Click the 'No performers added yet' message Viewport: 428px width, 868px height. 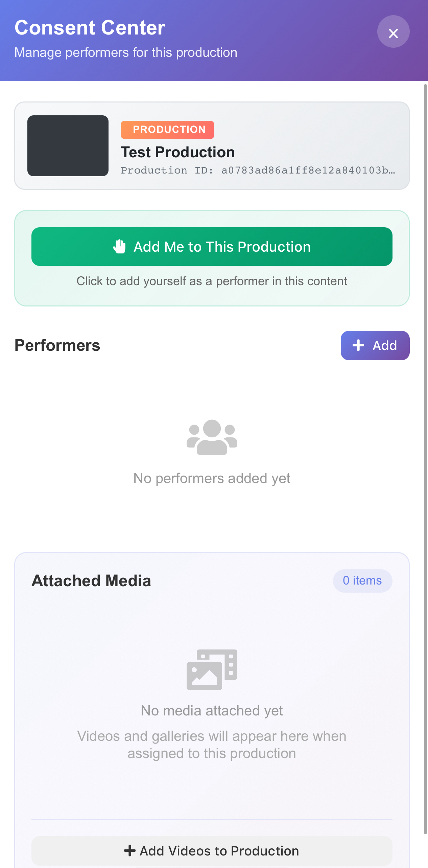(x=212, y=478)
